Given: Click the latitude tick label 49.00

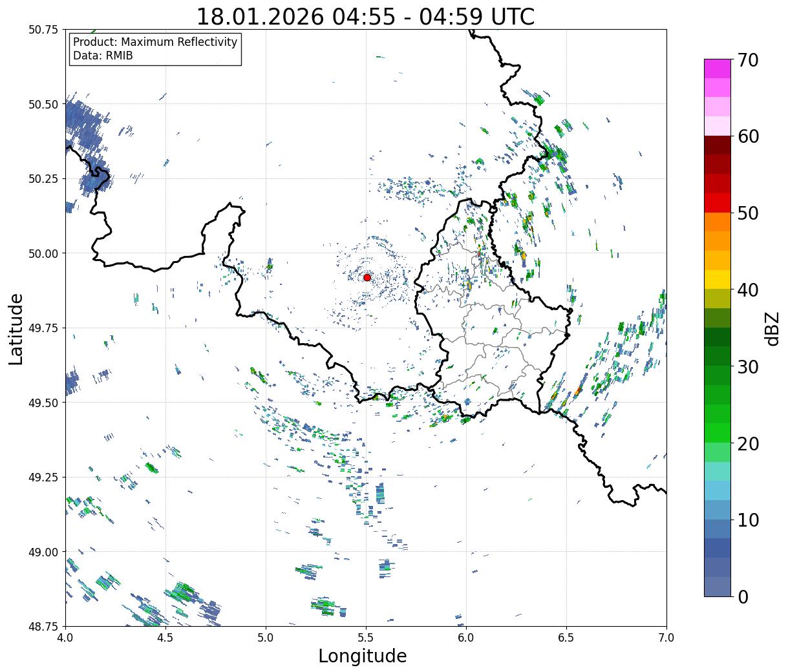Looking at the screenshot, I should click(43, 552).
